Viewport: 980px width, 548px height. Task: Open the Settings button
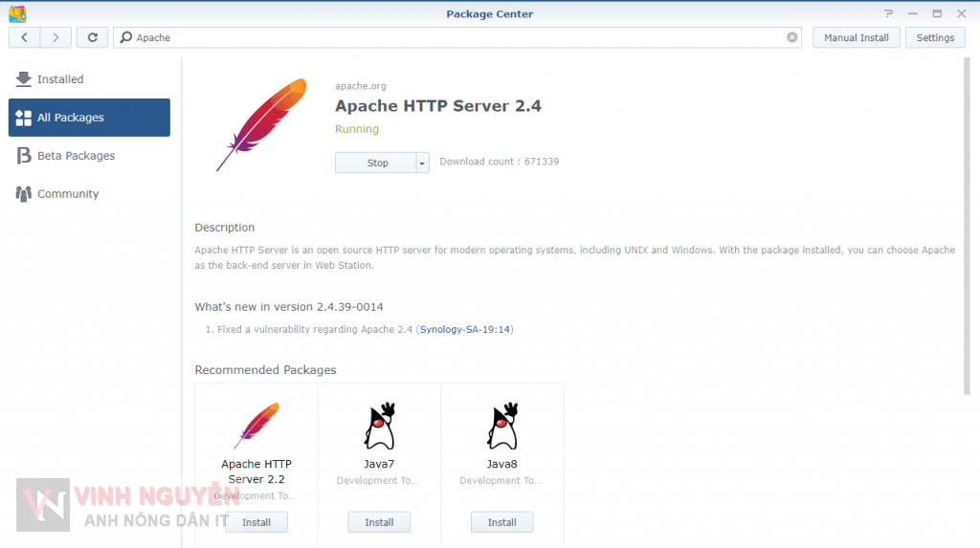(x=935, y=37)
